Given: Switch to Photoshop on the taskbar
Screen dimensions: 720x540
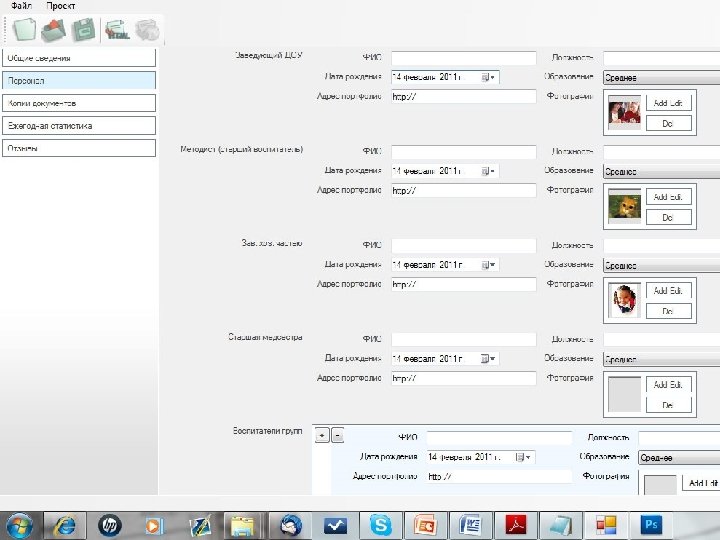Looking at the screenshot, I should click(651, 525).
